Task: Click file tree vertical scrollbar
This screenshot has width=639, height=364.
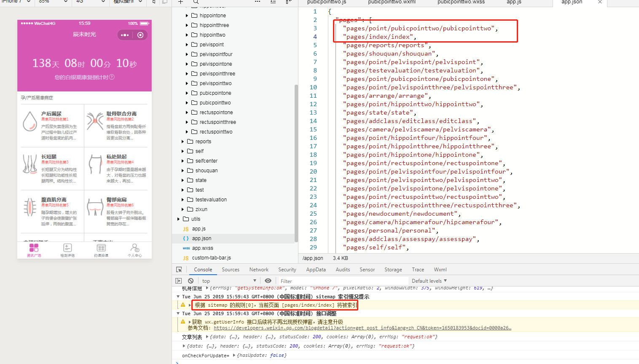Action: (x=296, y=163)
